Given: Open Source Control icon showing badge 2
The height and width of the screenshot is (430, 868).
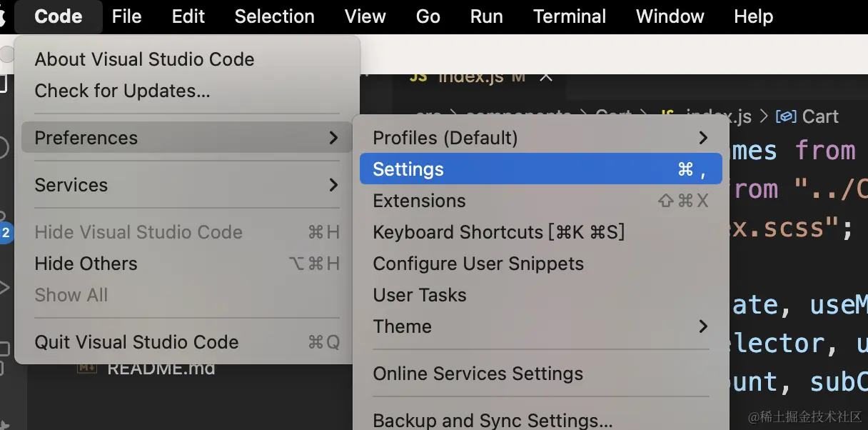Looking at the screenshot, I should [x=4, y=218].
